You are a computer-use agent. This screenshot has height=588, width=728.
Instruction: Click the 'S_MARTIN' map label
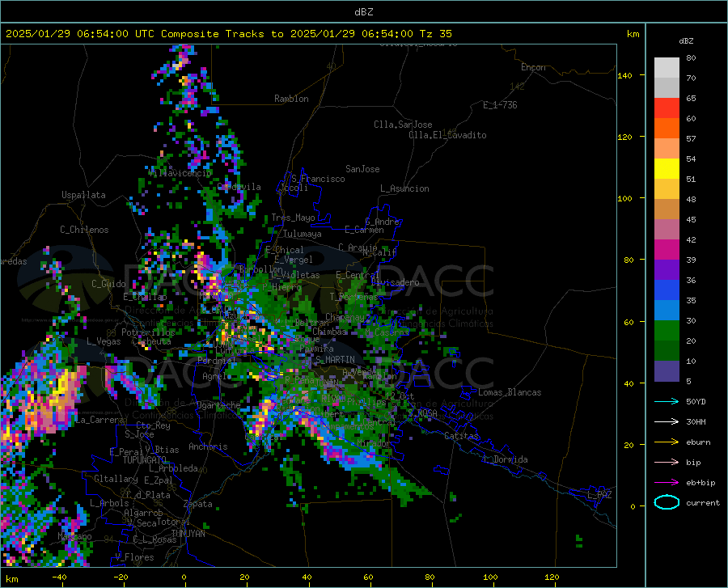pos(335,360)
